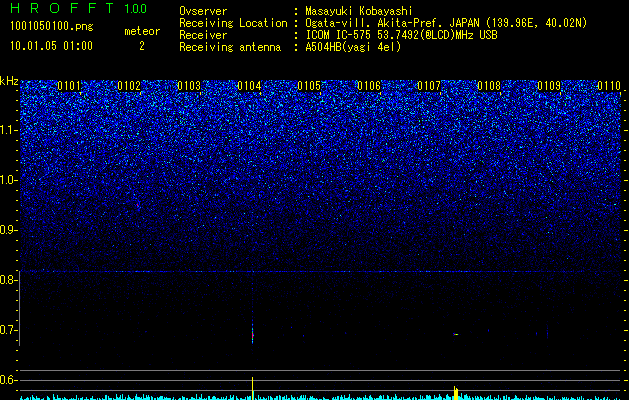Screen dimensions: 629x400
Task: Click the A504HB(yagi 4el) antenna text
Action: pos(353,47)
